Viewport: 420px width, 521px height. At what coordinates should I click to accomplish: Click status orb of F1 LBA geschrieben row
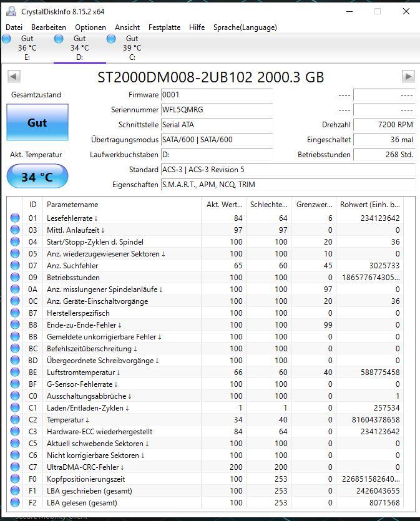click(x=15, y=490)
